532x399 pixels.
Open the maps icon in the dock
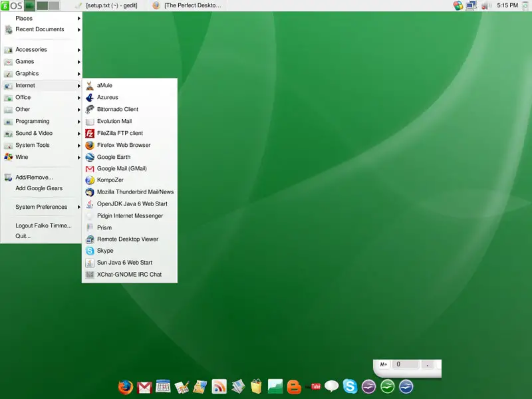coord(200,387)
